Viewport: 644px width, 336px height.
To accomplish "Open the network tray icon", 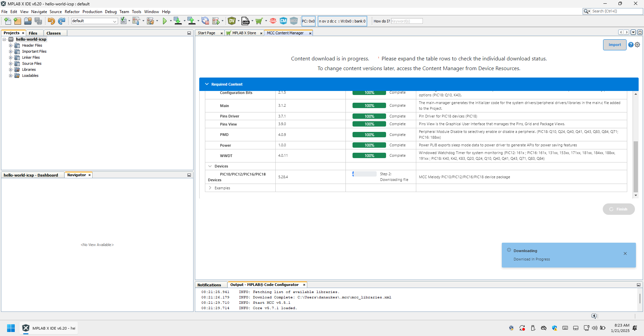I will (x=586, y=328).
